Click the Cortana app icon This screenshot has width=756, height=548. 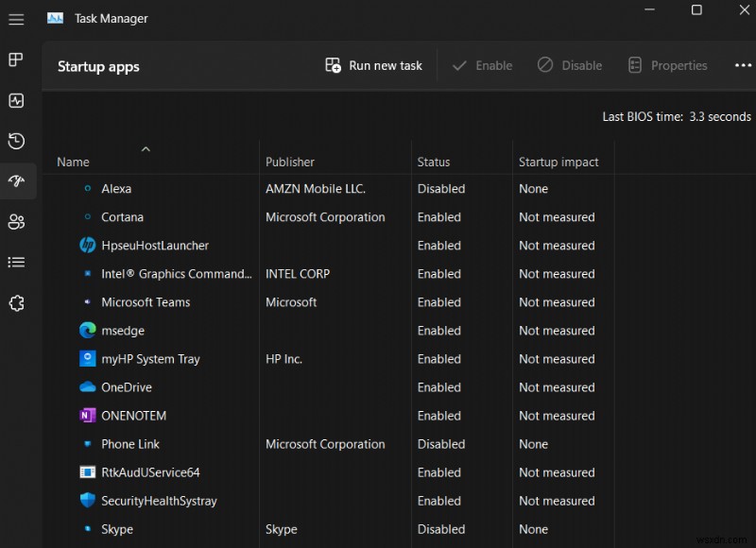click(87, 217)
